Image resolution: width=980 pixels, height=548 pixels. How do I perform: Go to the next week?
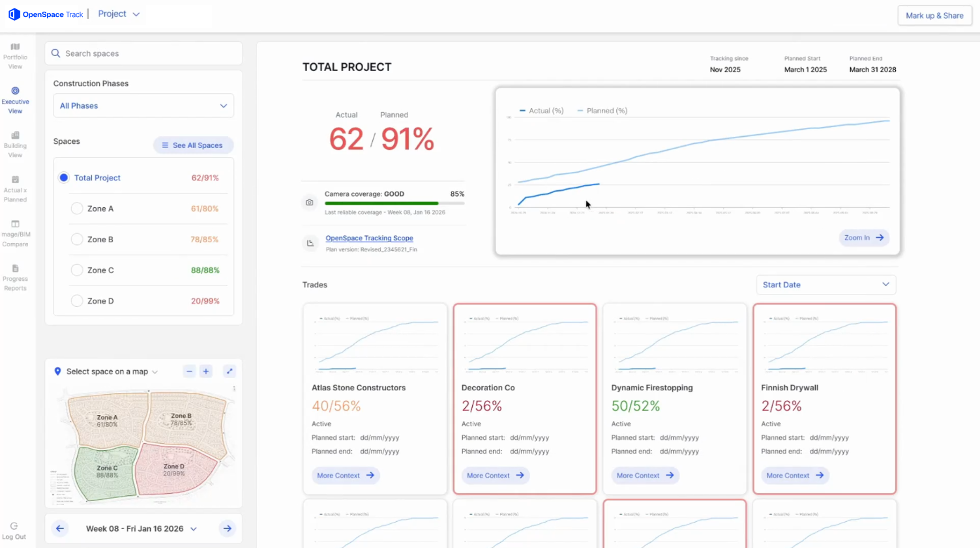228,528
